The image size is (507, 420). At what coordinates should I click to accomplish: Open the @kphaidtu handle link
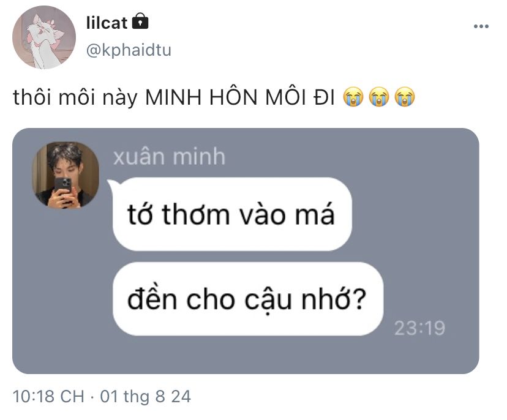pos(129,50)
